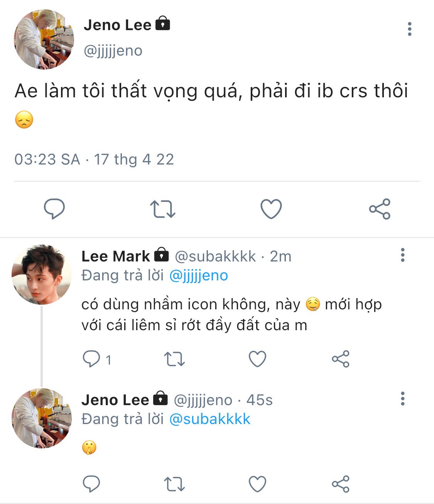Like Jeno Lee's emoji reply
The image size is (434, 504).
click(x=257, y=484)
